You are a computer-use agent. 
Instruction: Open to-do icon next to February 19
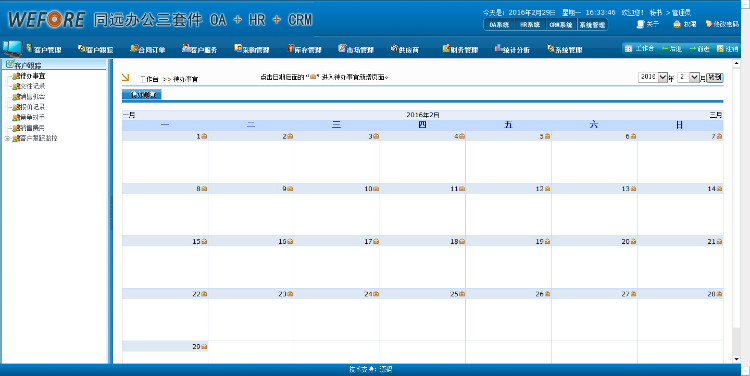tap(547, 242)
